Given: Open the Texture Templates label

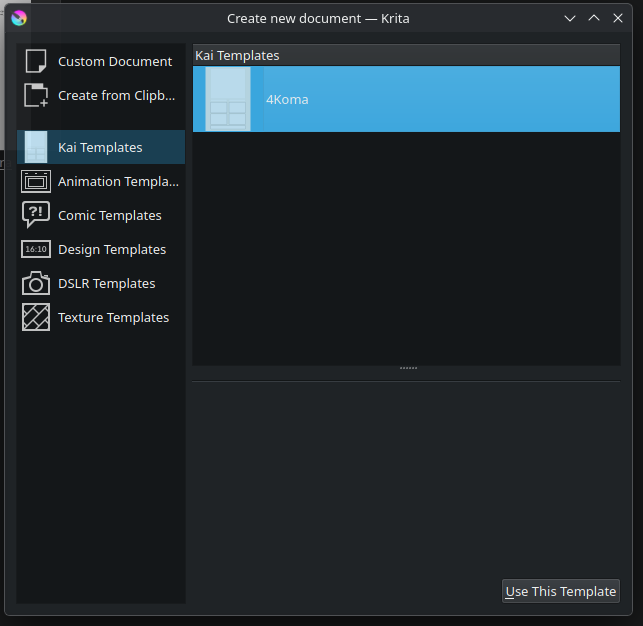Looking at the screenshot, I should click(x=113, y=317).
